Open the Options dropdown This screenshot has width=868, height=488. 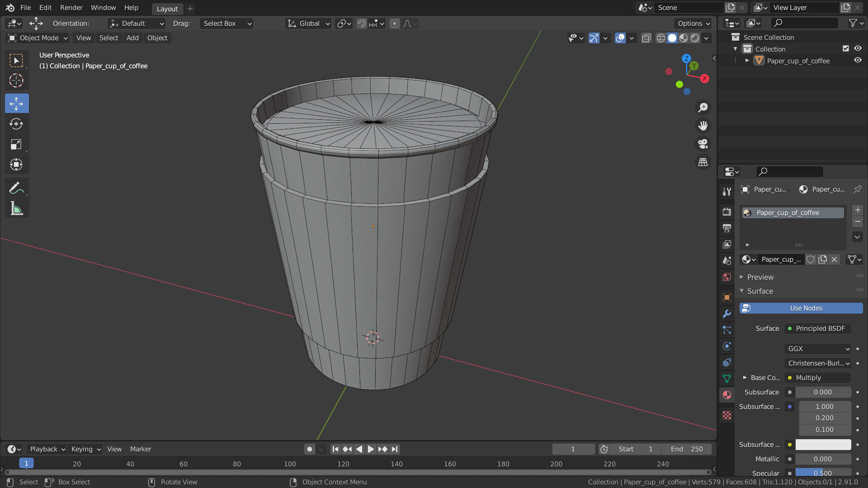pyautogui.click(x=693, y=23)
